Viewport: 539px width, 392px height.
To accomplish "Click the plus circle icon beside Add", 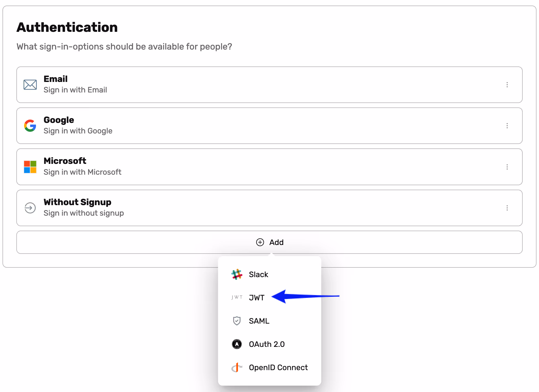I will tap(260, 242).
